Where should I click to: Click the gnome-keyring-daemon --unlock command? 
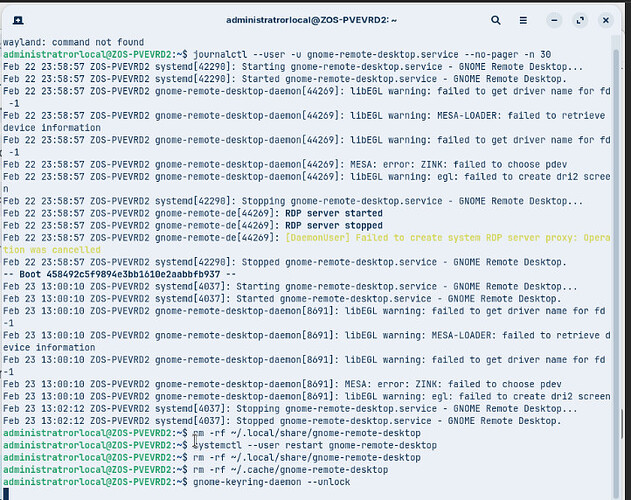coord(272,482)
